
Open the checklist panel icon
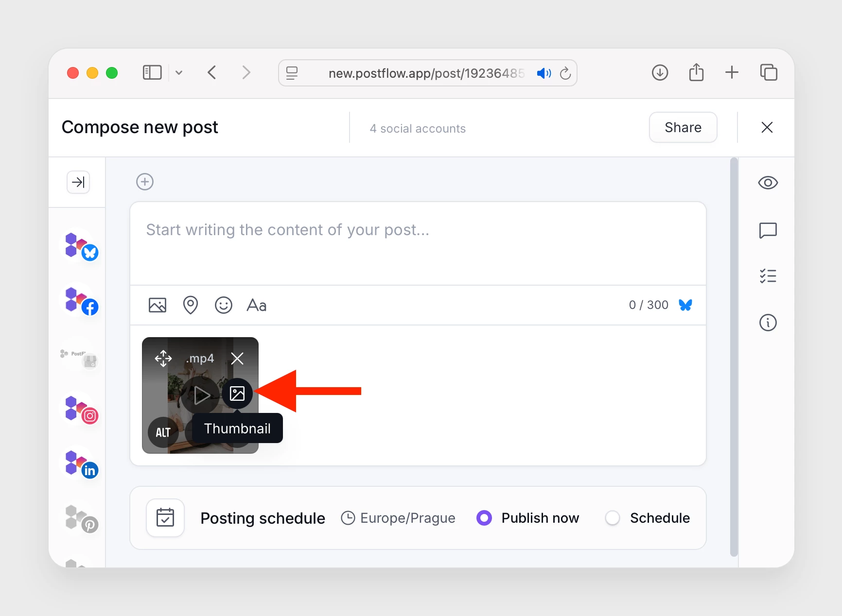768,276
